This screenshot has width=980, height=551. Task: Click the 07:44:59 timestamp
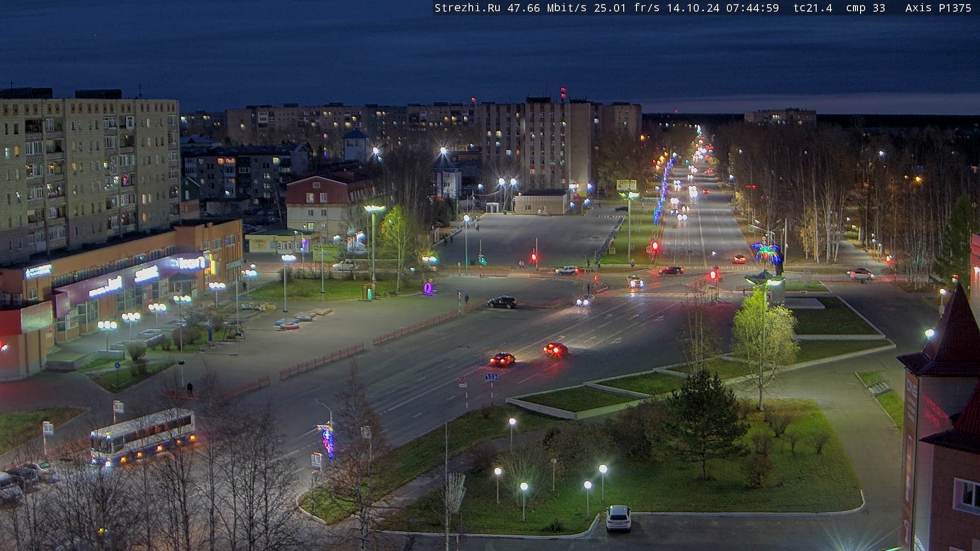pos(753,8)
